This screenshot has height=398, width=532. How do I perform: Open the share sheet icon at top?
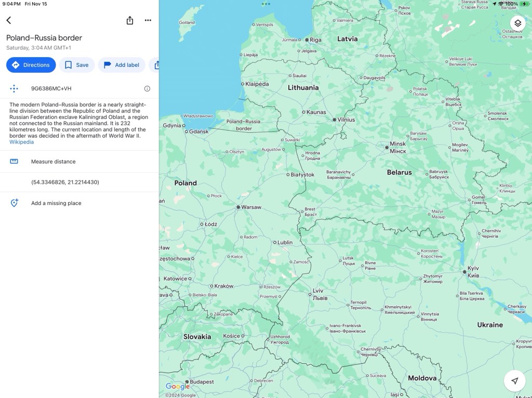click(130, 20)
